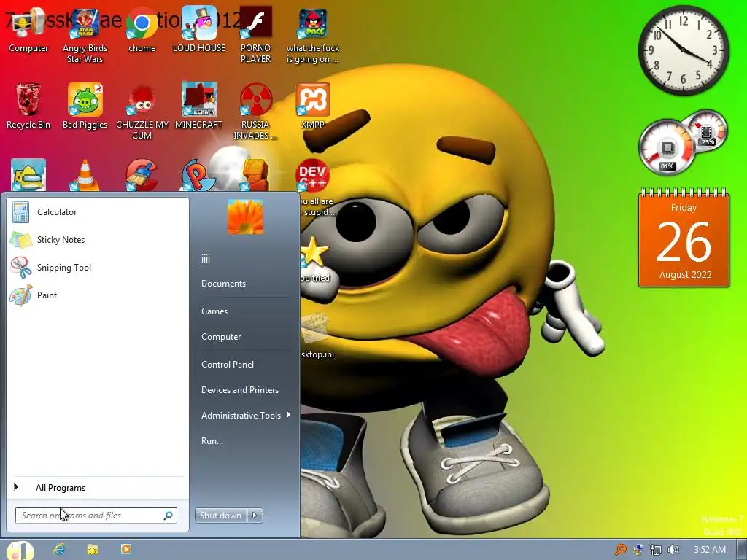This screenshot has height=560, width=747.
Task: Click the Start orb button
Action: (x=20, y=551)
